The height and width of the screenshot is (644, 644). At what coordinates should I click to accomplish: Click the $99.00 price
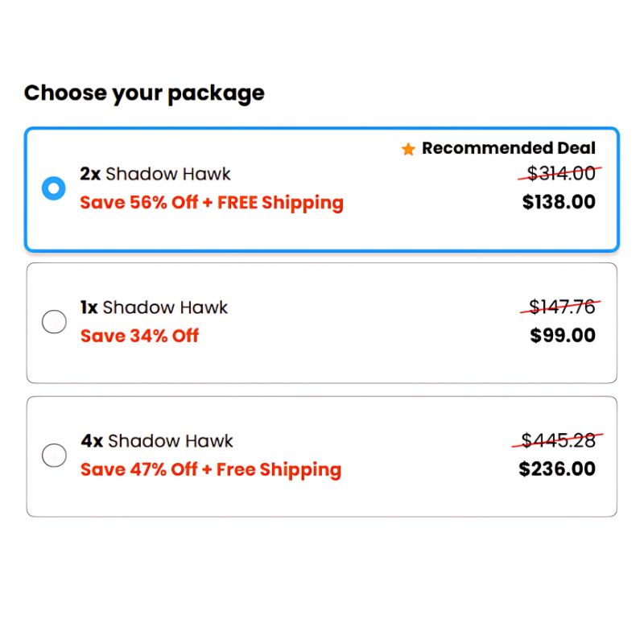(x=563, y=336)
